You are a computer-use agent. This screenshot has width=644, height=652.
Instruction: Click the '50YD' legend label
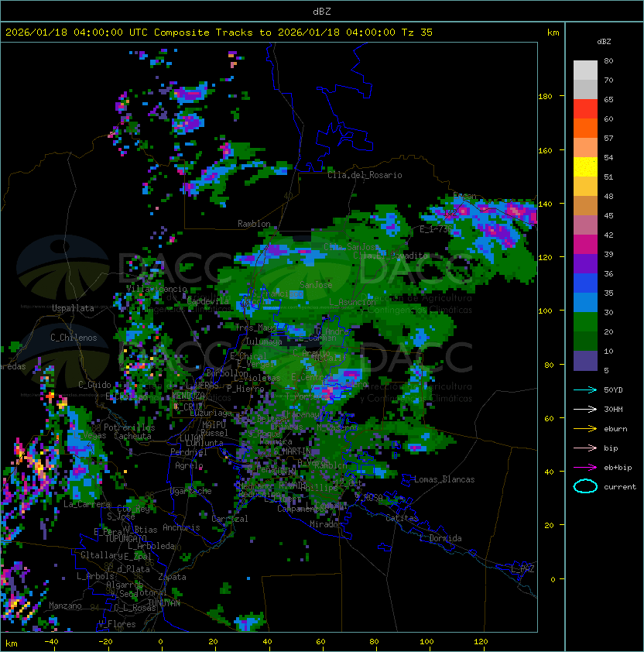(613, 390)
